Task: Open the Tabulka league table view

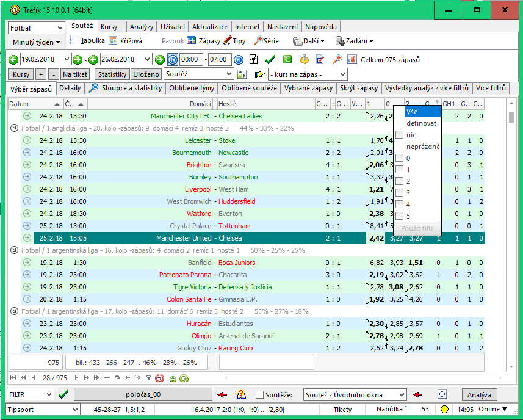Action: pyautogui.click(x=87, y=41)
